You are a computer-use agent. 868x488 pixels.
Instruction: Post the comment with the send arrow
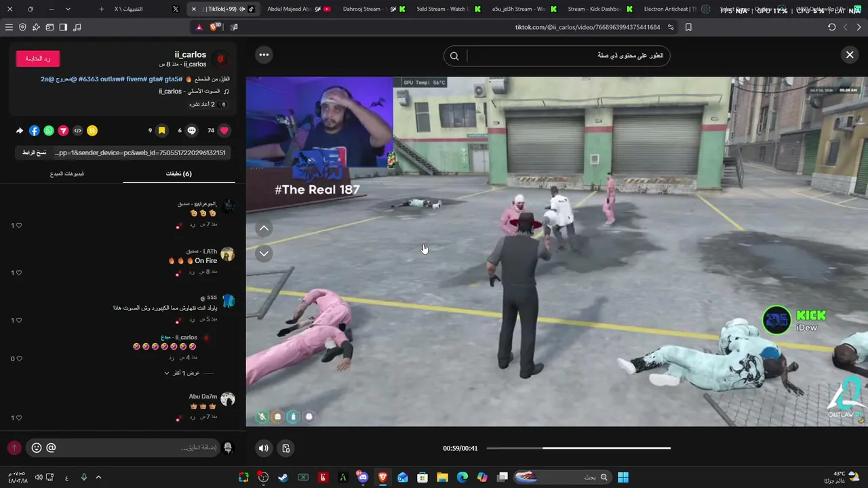tap(14, 448)
